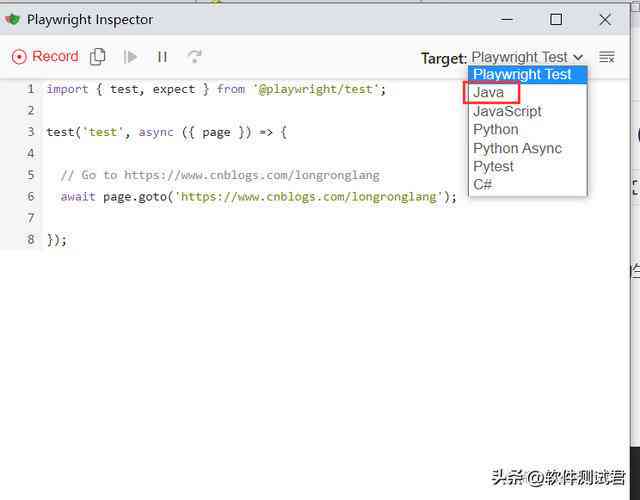Minimize the Playwright Inspector window
This screenshot has height=500, width=640.
(x=507, y=19)
